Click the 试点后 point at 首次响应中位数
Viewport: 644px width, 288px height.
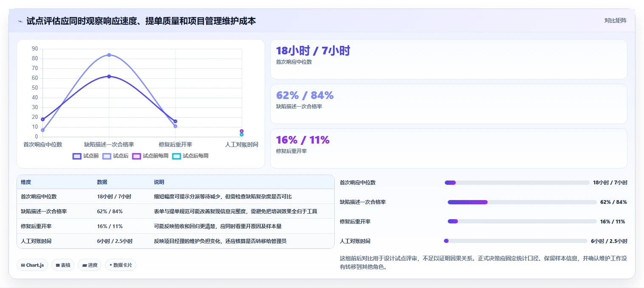pyautogui.click(x=43, y=130)
